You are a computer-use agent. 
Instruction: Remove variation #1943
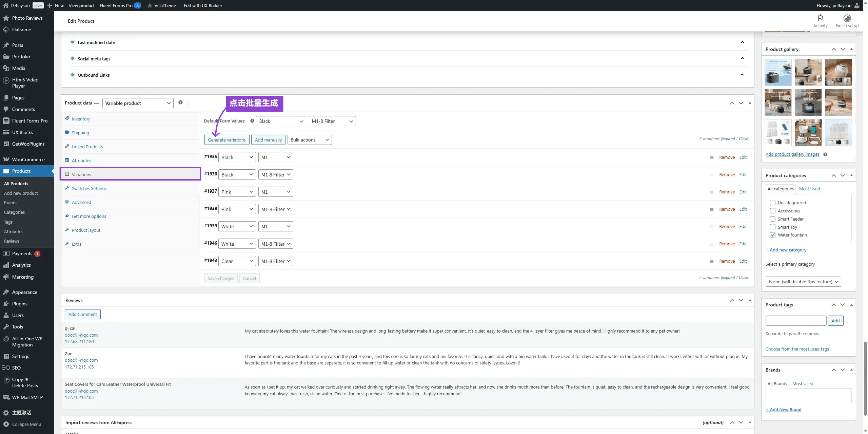click(727, 261)
